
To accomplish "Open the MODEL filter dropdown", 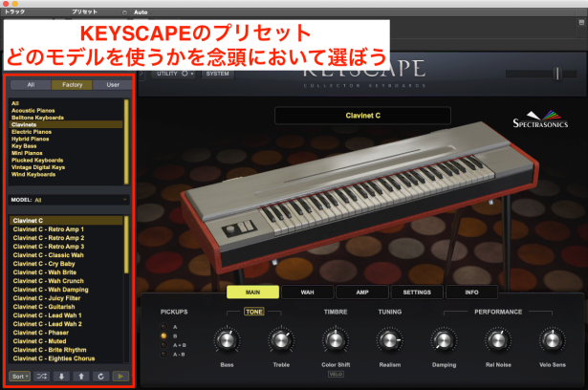I will (x=70, y=200).
